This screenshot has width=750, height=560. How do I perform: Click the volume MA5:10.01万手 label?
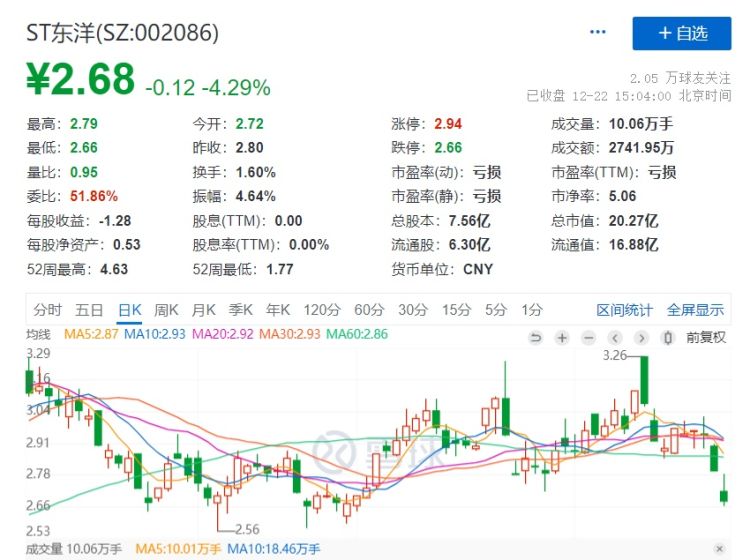pyautogui.click(x=178, y=549)
